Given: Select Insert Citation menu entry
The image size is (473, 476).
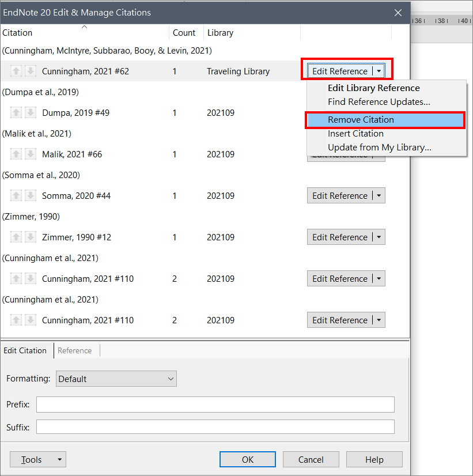Looking at the screenshot, I should [355, 134].
